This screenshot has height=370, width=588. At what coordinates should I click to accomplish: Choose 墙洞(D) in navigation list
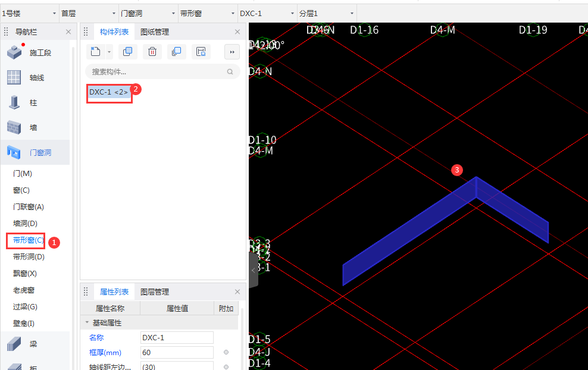click(25, 224)
